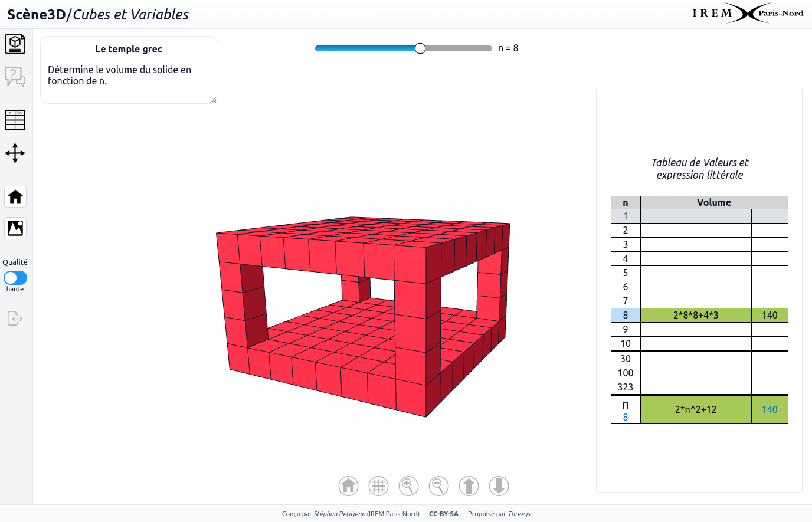
Task: Click the literal expression field 2*n^2+12
Action: [x=696, y=409]
